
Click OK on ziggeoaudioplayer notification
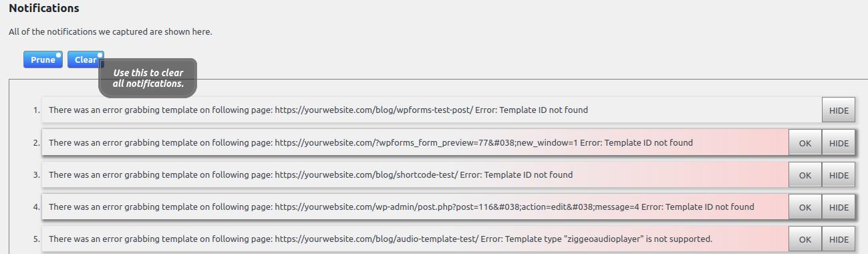tap(805, 239)
